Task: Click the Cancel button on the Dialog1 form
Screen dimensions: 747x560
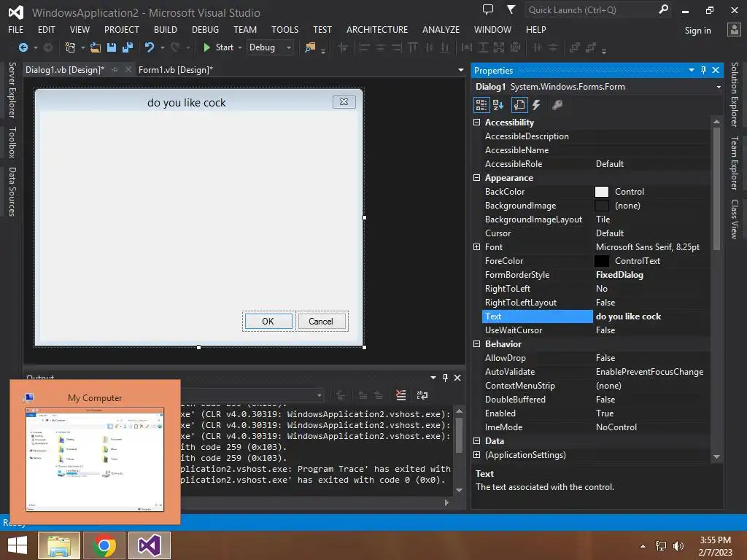Action: click(x=321, y=322)
